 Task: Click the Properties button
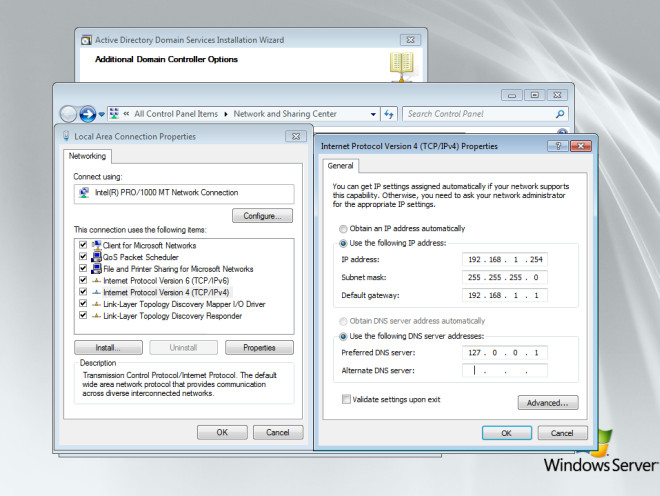click(x=259, y=347)
